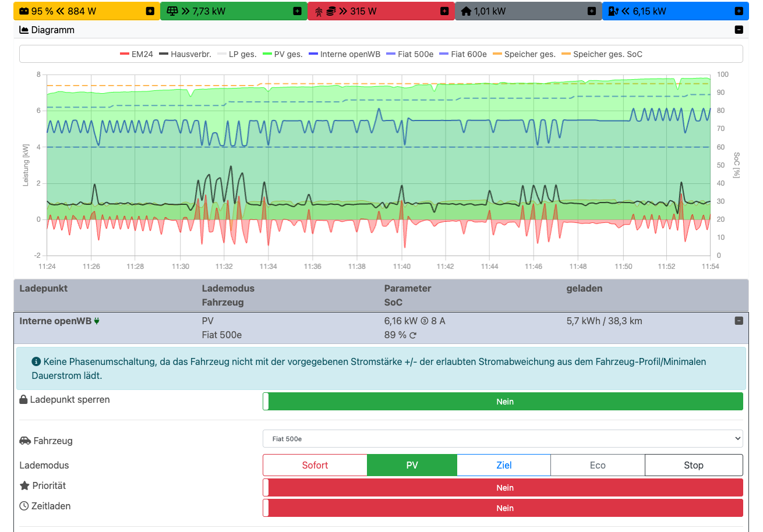Click the info icon in the phase notice
Viewport: 763px width, 532px height.
point(36,361)
